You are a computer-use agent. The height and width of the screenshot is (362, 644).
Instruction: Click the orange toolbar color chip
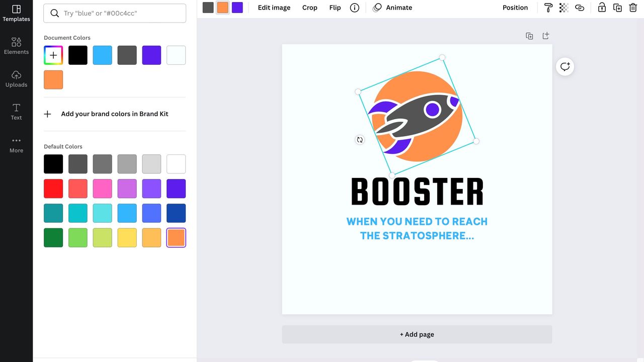[223, 8]
